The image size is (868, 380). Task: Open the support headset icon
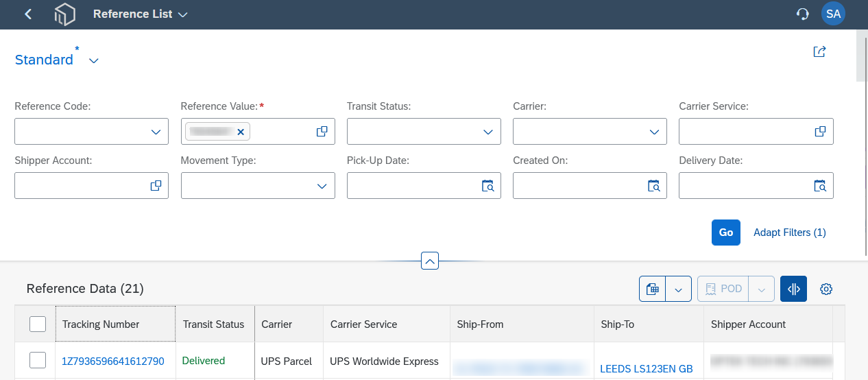(x=803, y=14)
